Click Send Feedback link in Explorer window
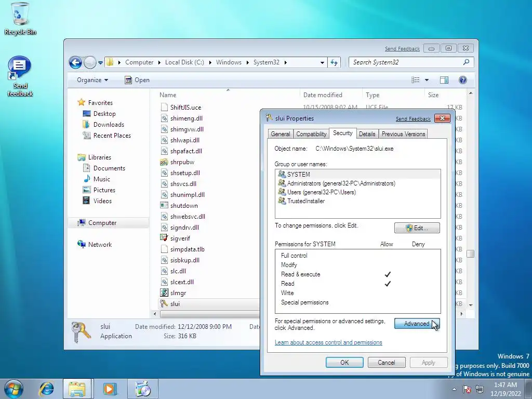Image resolution: width=532 pixels, height=399 pixels. pyautogui.click(x=402, y=48)
